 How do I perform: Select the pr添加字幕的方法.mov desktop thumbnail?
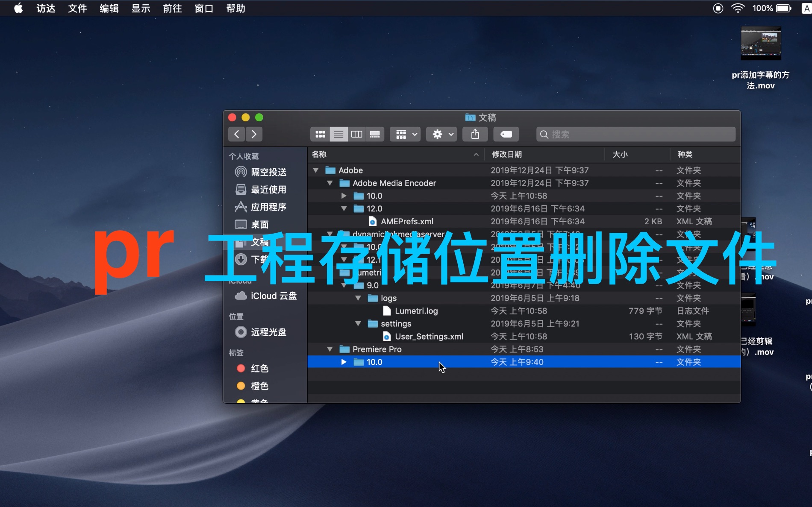click(761, 43)
